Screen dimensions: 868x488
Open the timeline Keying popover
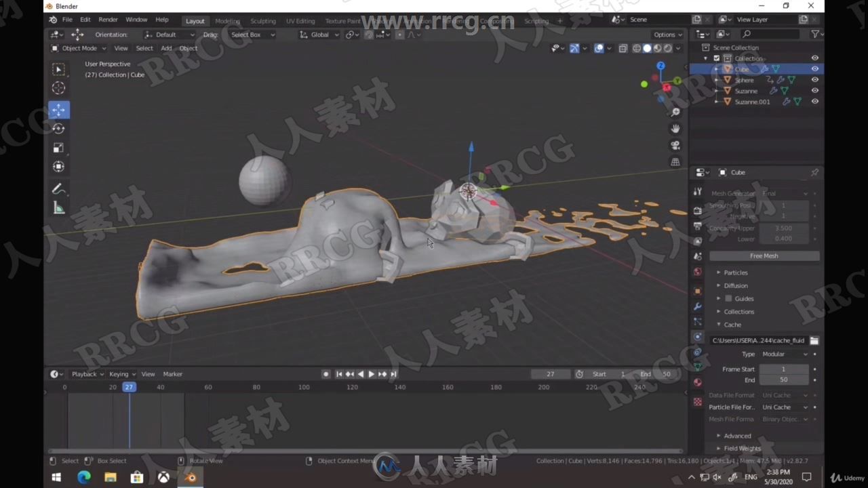pyautogui.click(x=122, y=374)
